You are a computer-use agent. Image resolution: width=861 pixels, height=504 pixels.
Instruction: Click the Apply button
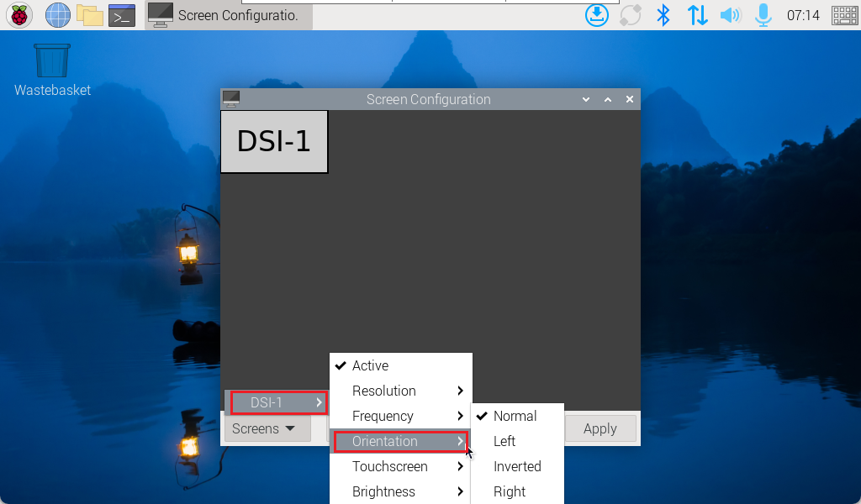(600, 428)
